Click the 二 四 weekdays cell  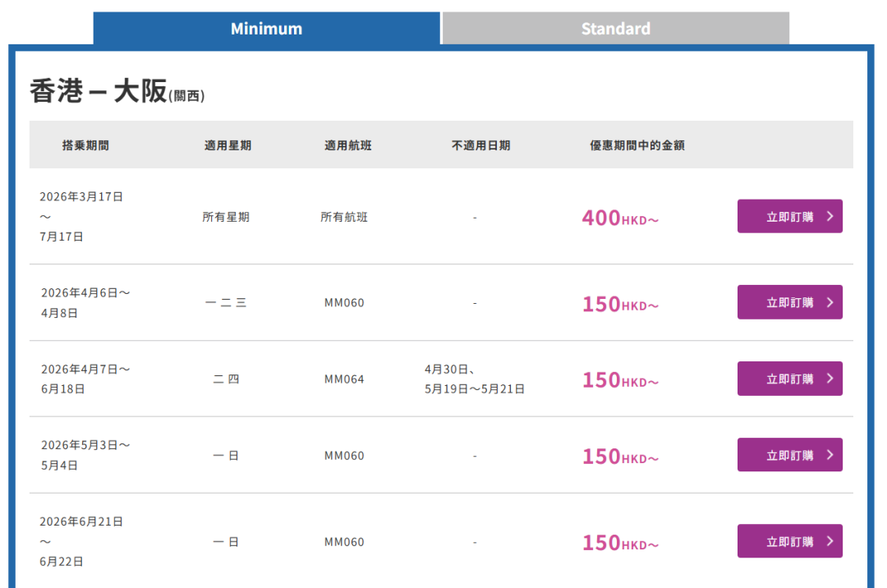tap(226, 379)
